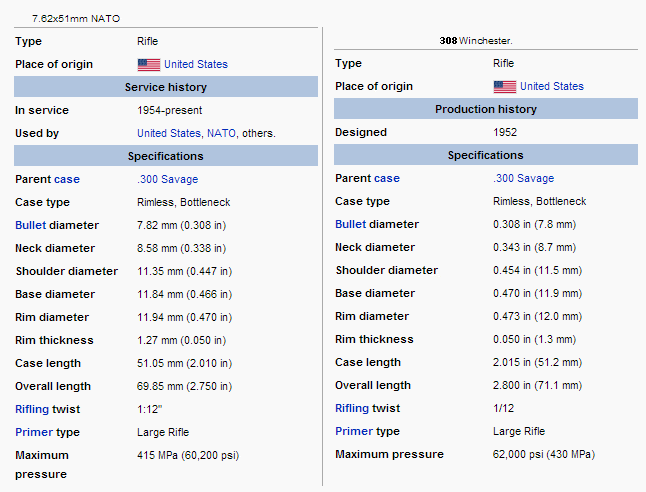Follow Bullet link in NATO table
Viewport: 646px width, 492px height.
(x=30, y=225)
